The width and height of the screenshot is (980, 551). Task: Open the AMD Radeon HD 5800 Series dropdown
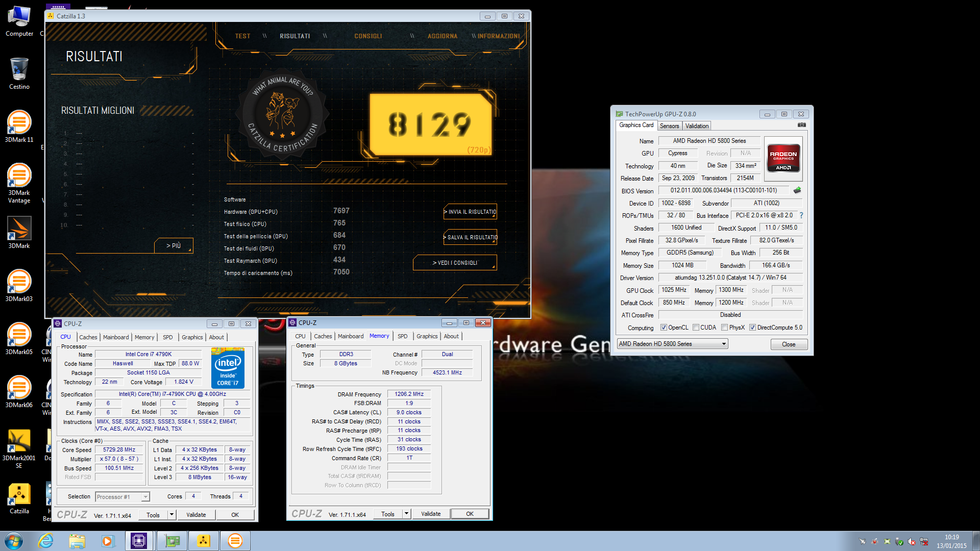pyautogui.click(x=672, y=344)
